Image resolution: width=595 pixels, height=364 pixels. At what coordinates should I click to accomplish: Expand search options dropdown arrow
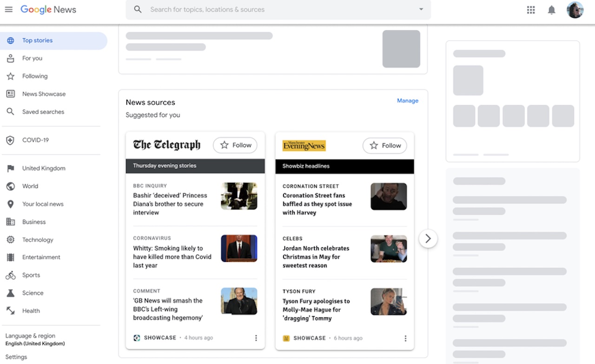click(421, 9)
